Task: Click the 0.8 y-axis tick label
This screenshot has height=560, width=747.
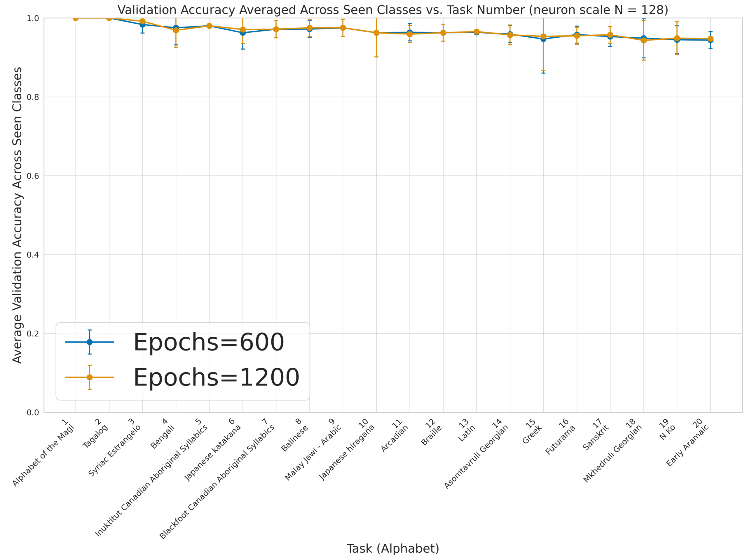Action: (x=33, y=97)
